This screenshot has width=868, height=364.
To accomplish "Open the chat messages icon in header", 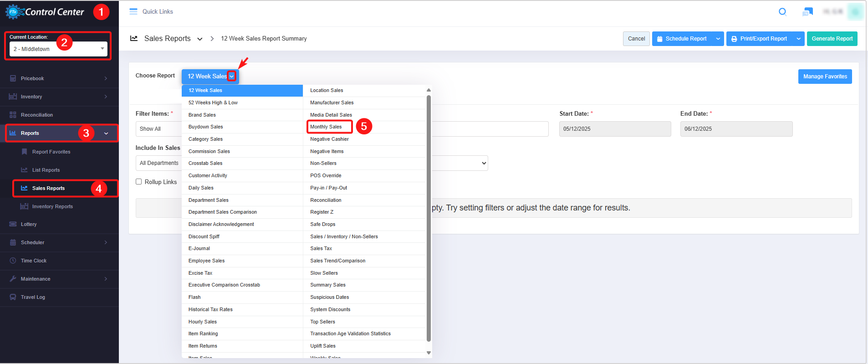I will point(807,12).
